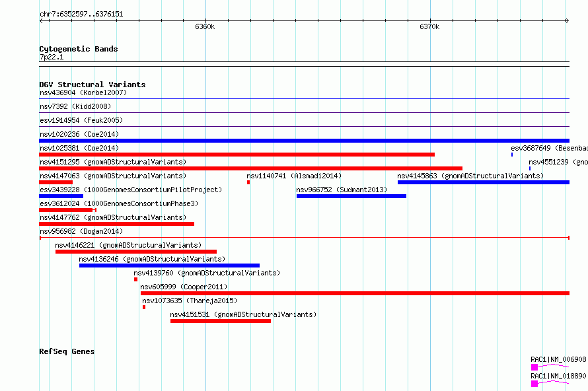Click the Cytogenetic Bands track title
588x391 pixels.
pos(79,49)
